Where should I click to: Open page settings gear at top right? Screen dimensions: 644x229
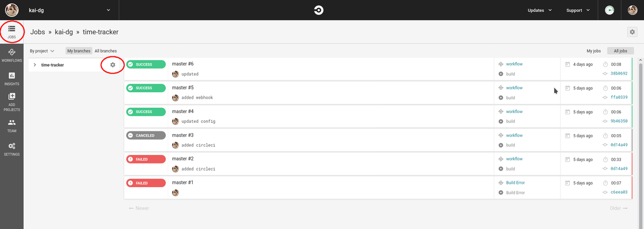(x=632, y=32)
